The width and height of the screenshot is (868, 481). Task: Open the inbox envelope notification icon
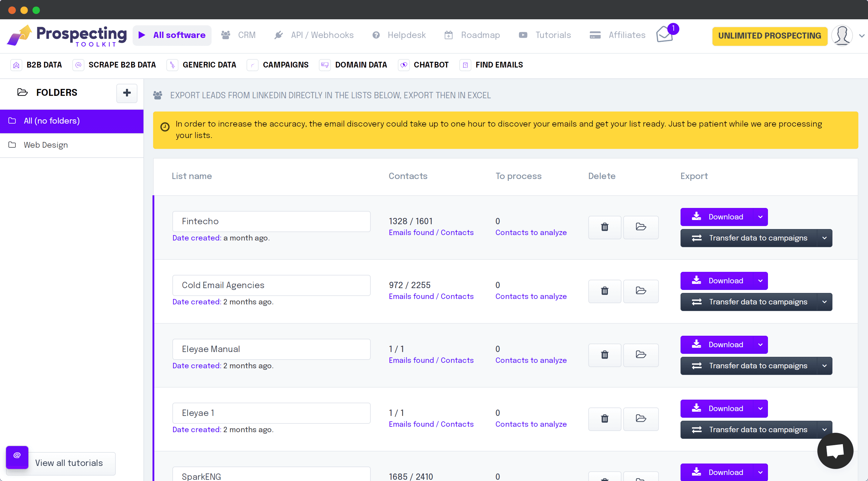tap(665, 34)
